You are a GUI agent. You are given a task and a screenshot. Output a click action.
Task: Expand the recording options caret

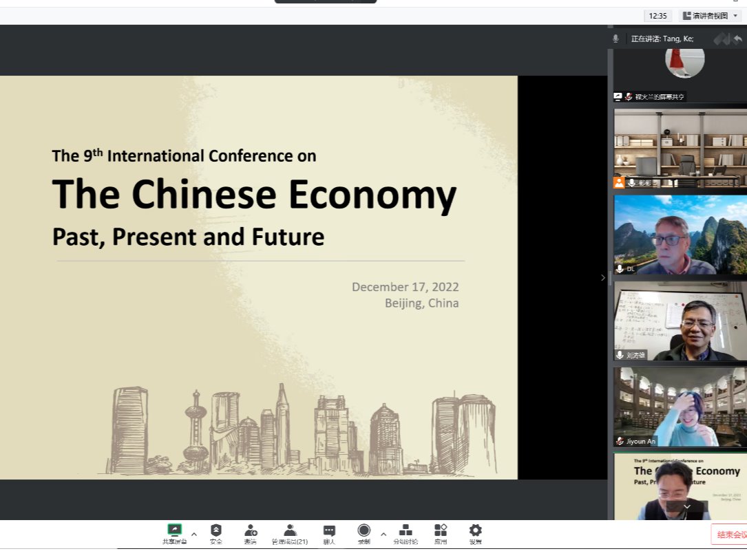[x=383, y=535]
